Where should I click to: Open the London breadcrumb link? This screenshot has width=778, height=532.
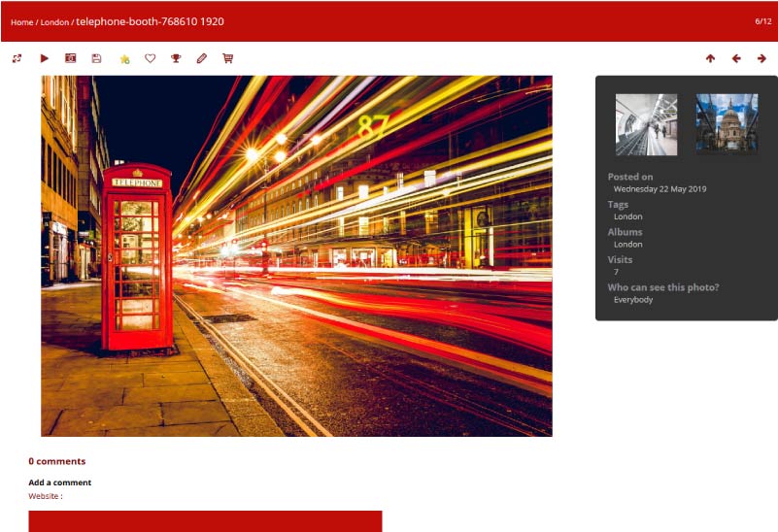(54, 21)
